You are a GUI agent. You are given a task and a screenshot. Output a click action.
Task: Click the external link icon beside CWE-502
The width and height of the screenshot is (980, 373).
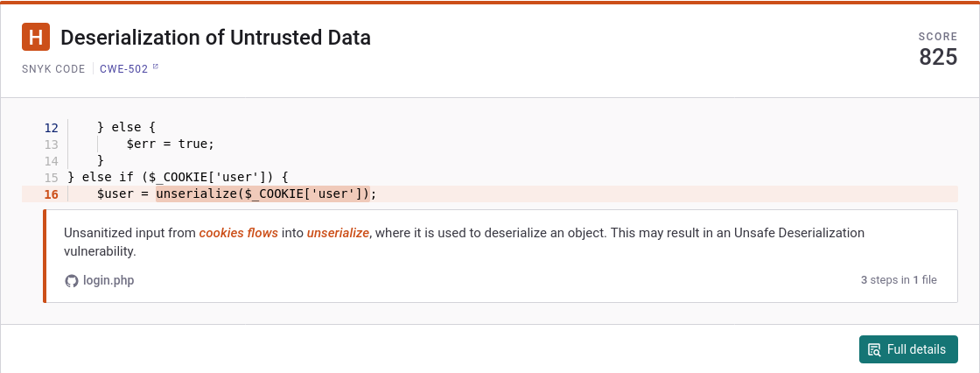click(156, 67)
